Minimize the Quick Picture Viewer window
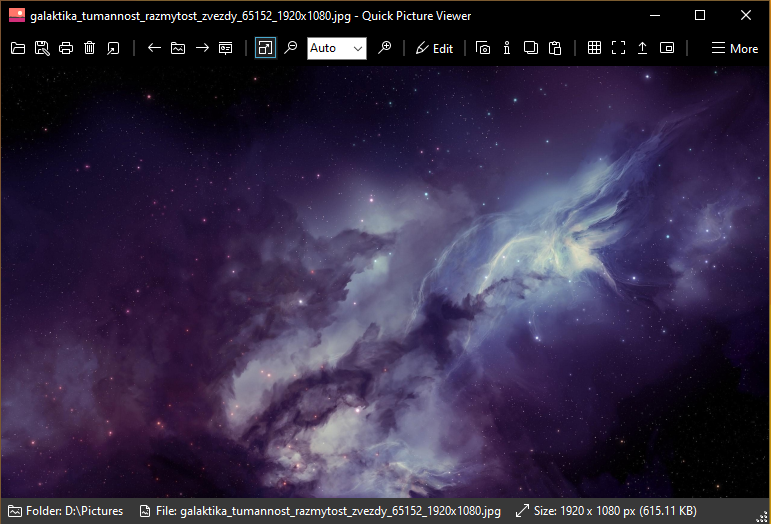This screenshot has width=771, height=524. 654,15
